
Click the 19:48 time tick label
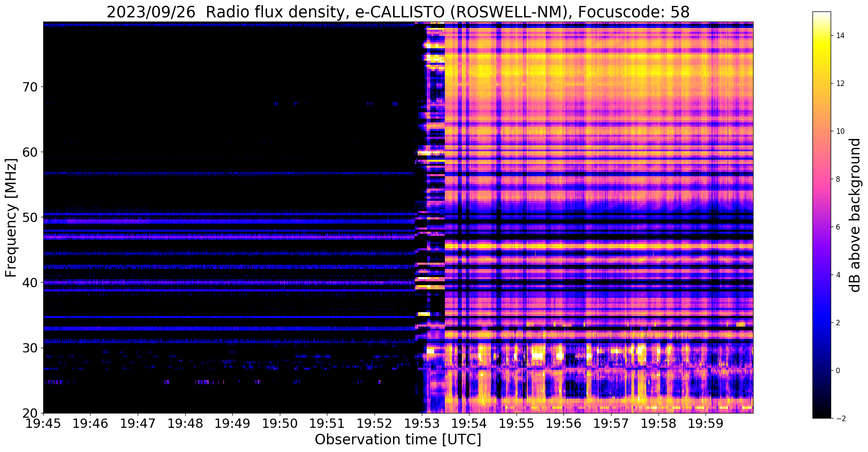point(185,423)
